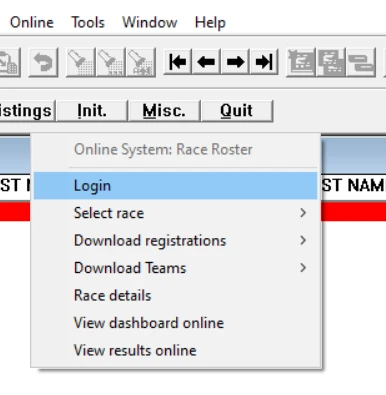
Task: Open the Tools menu
Action: (88, 23)
